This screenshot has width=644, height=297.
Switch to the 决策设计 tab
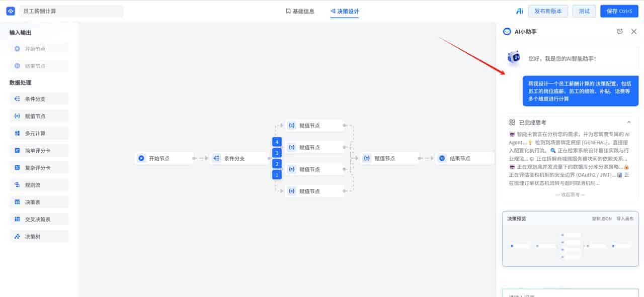[345, 11]
